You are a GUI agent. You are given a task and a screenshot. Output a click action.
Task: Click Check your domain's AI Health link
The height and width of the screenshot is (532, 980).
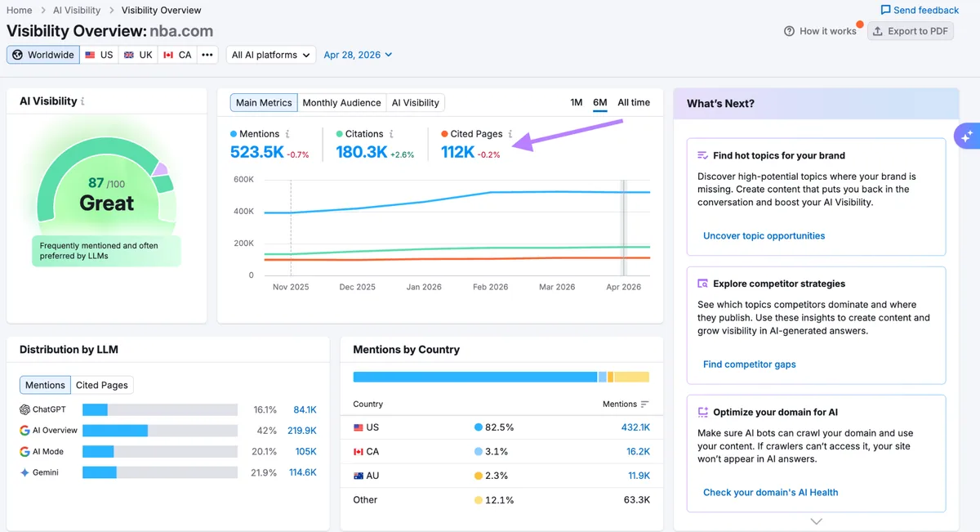770,492
